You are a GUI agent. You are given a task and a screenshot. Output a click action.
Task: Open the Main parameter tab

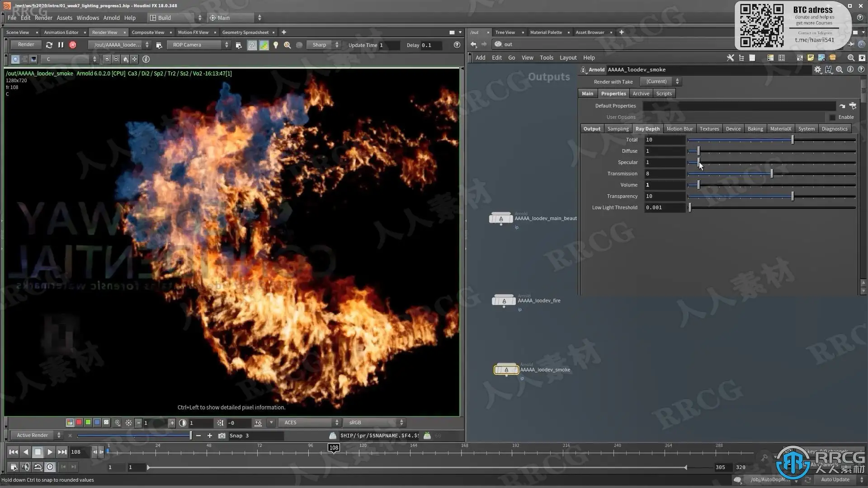coord(587,94)
